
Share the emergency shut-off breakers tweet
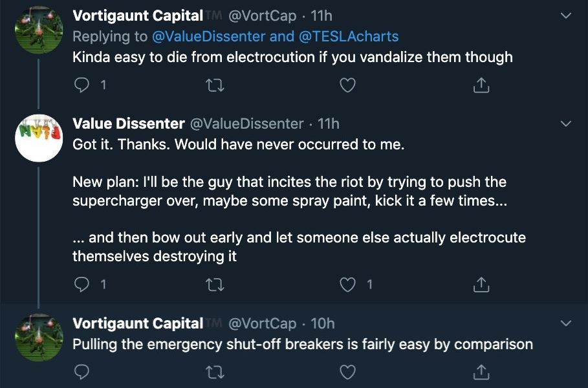(481, 372)
